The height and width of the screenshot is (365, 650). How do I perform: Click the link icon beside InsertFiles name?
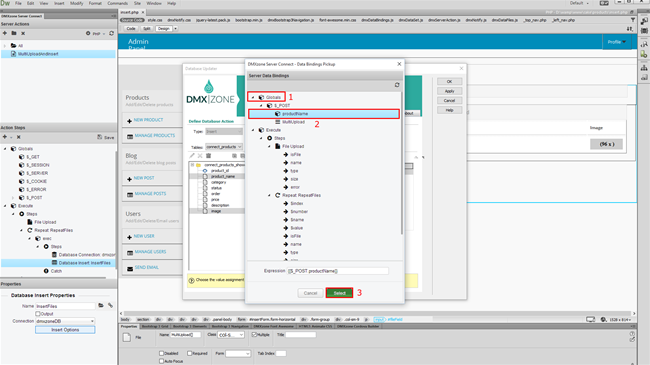pyautogui.click(x=110, y=306)
